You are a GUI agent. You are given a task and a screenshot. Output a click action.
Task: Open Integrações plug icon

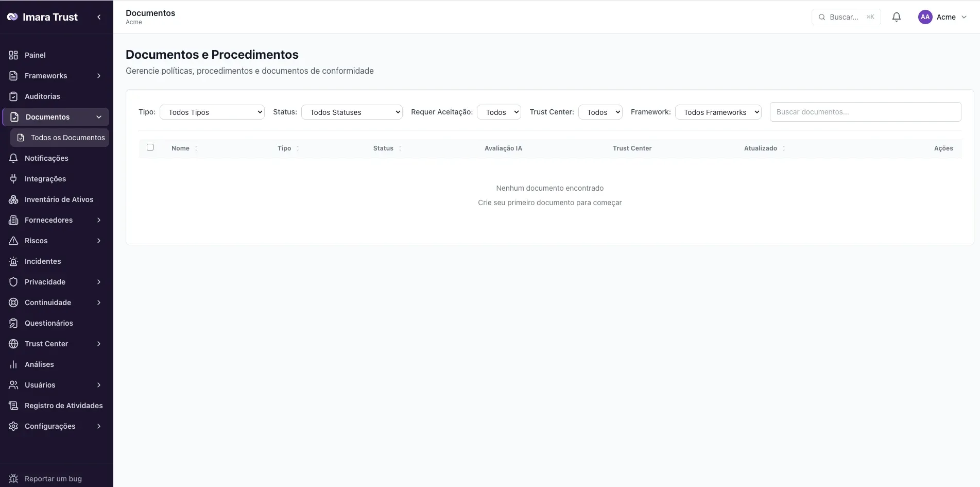tap(13, 179)
